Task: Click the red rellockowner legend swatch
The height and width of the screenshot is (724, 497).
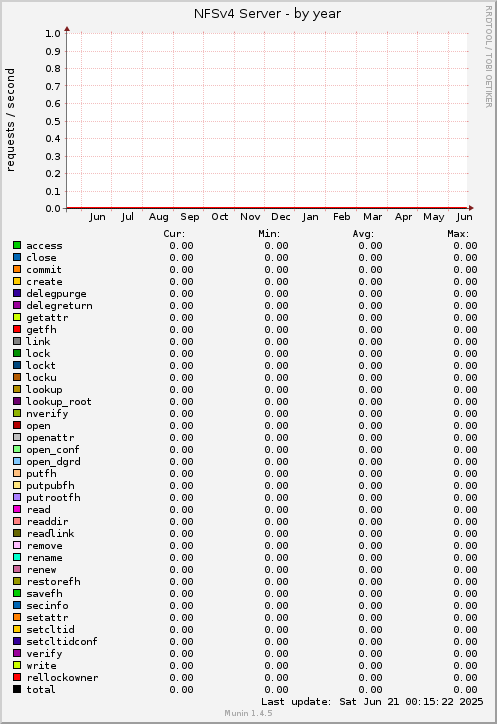Action: (x=17, y=677)
